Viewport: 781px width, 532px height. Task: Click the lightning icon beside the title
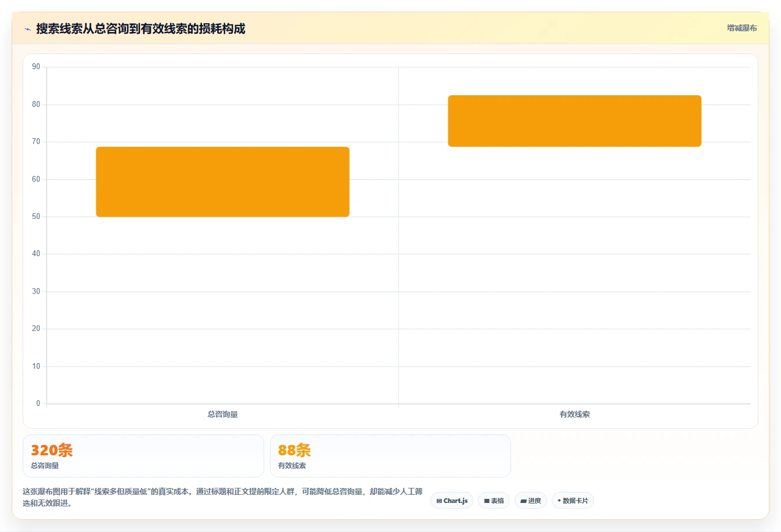click(x=27, y=29)
